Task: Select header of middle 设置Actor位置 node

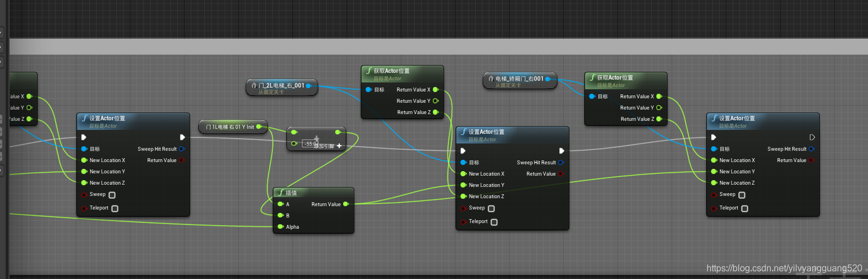Action: (x=512, y=134)
